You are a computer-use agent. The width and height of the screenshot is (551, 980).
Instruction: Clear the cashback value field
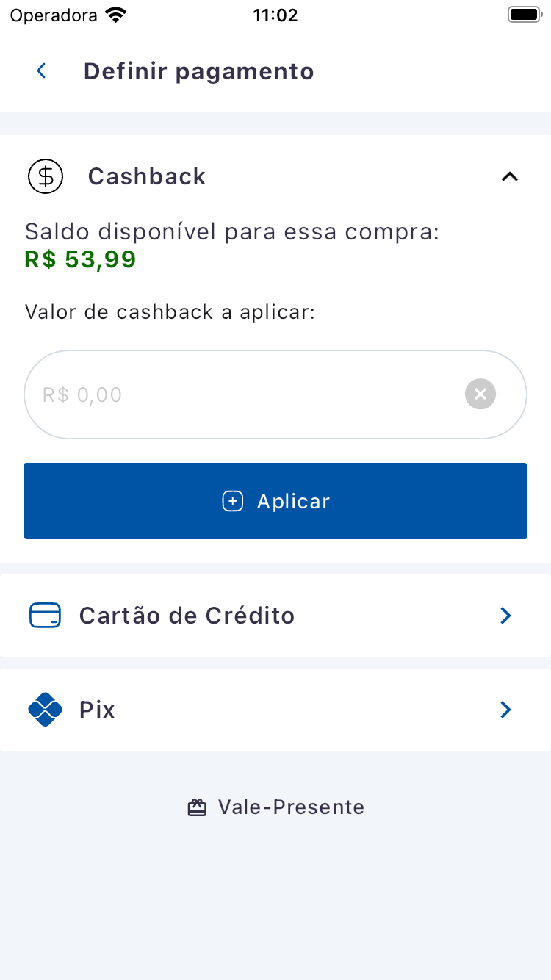pos(480,394)
